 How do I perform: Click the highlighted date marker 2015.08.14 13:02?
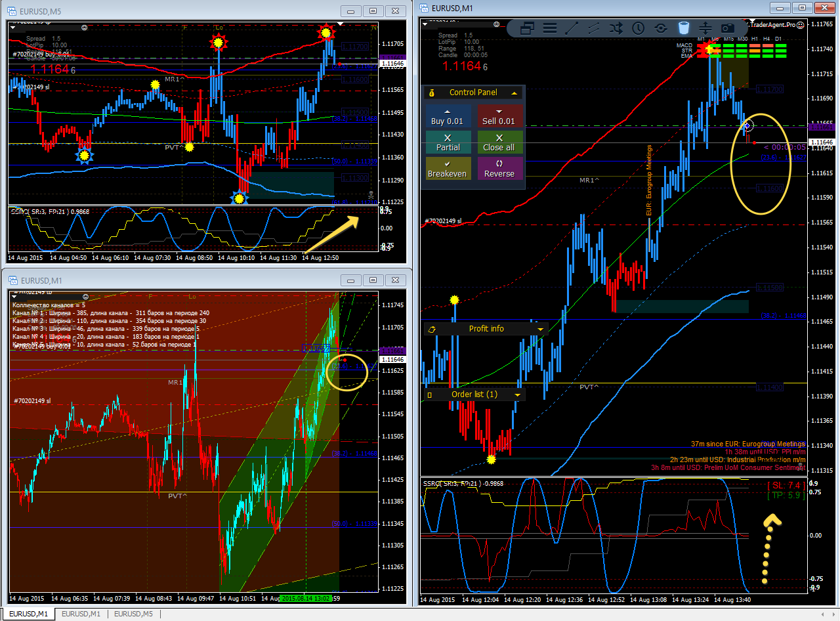[306, 598]
